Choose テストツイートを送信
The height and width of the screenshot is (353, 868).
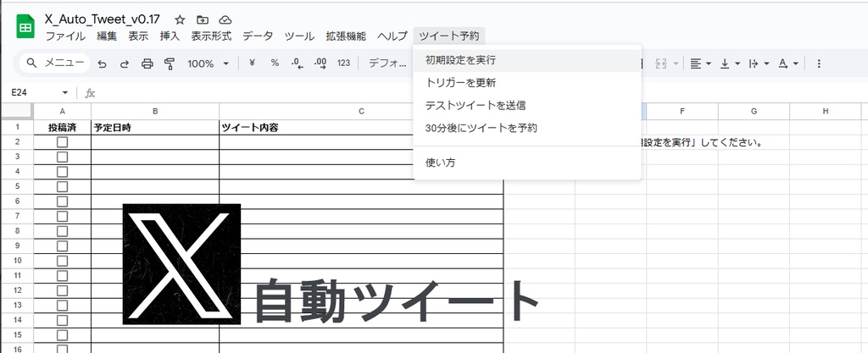(527, 106)
